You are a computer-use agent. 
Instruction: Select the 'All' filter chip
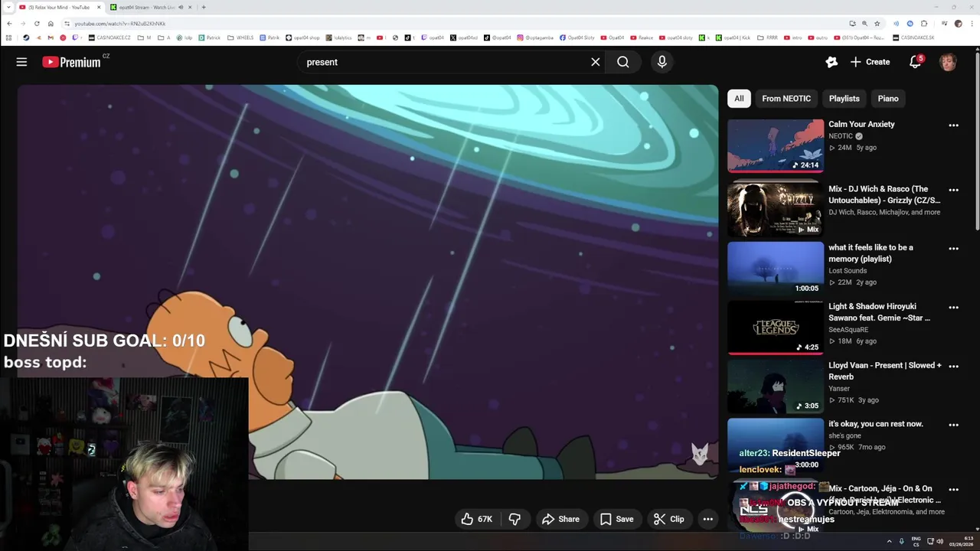coord(739,98)
